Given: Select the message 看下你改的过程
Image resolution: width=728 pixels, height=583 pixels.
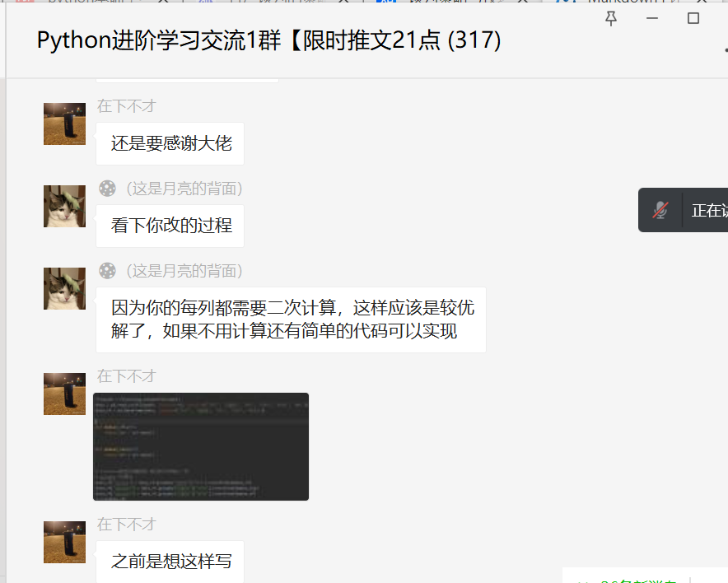Looking at the screenshot, I should click(170, 226).
